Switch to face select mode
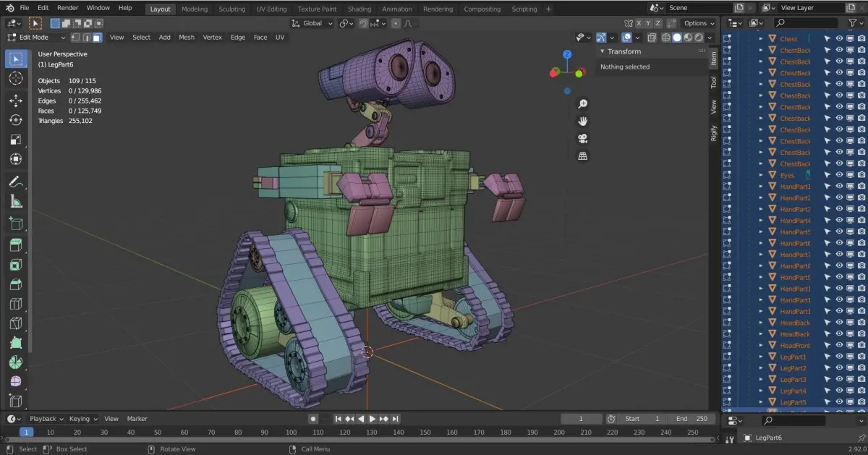Image resolution: width=868 pixels, height=455 pixels. coord(97,37)
